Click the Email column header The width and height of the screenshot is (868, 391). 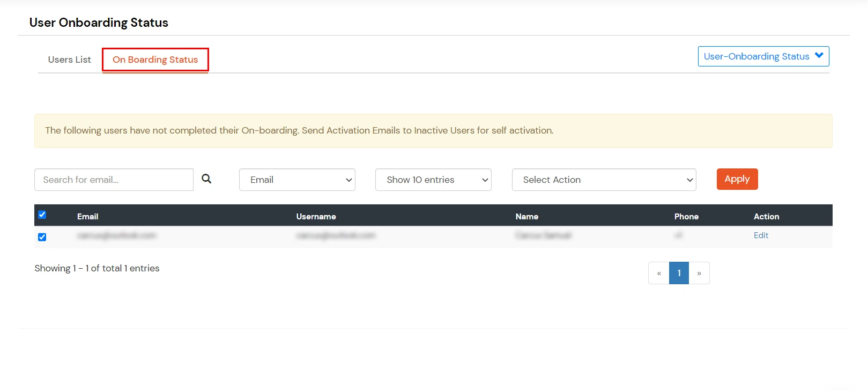point(87,217)
